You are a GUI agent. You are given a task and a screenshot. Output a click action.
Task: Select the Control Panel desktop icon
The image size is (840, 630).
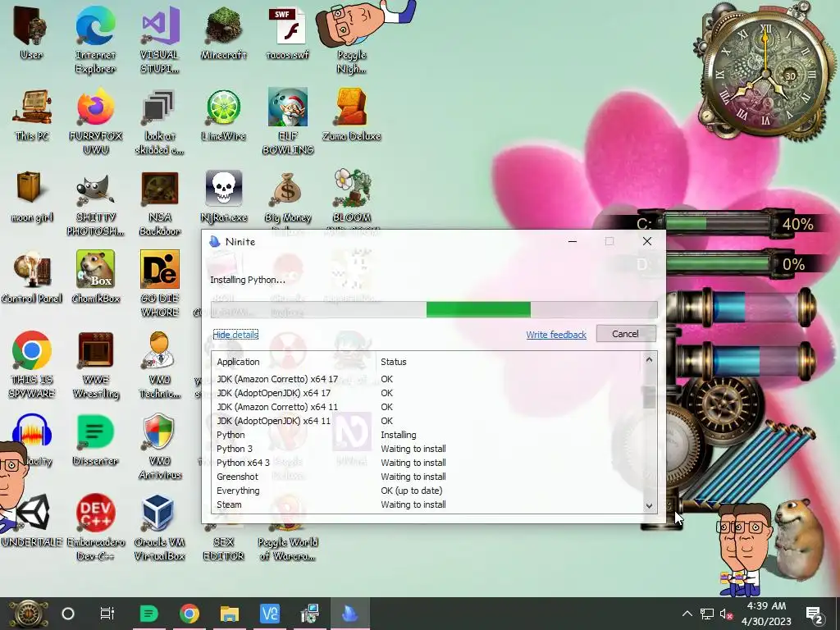click(x=32, y=278)
